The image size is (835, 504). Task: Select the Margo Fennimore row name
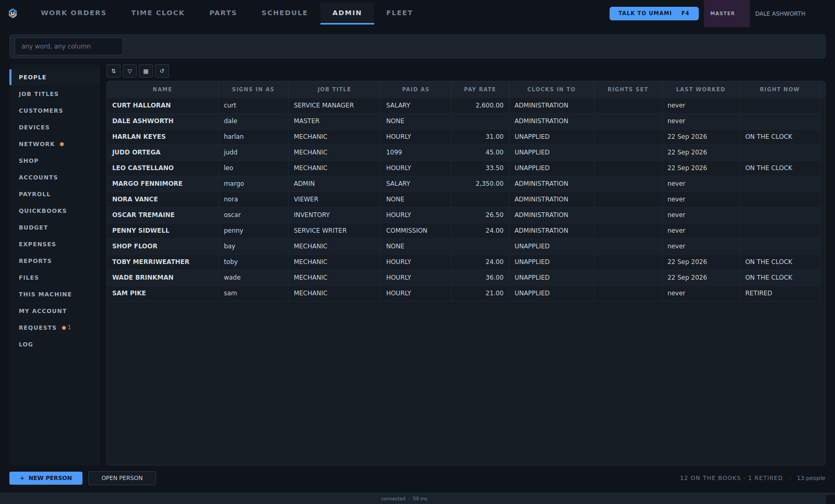[x=147, y=184]
